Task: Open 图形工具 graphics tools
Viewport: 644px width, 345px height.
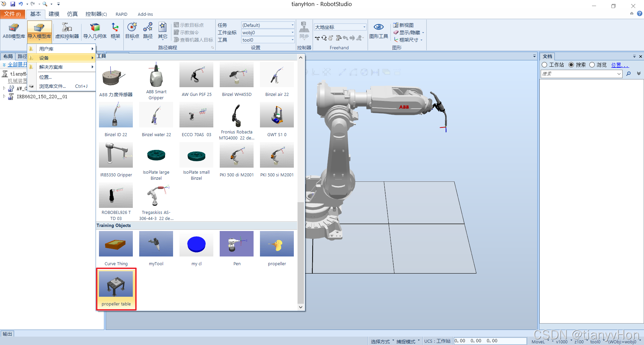Action: [x=379, y=31]
